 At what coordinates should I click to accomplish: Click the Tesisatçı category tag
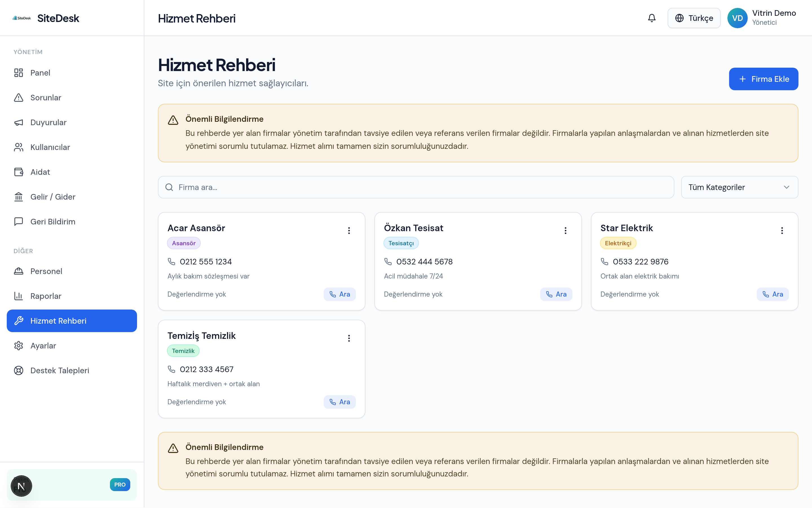[x=401, y=243]
